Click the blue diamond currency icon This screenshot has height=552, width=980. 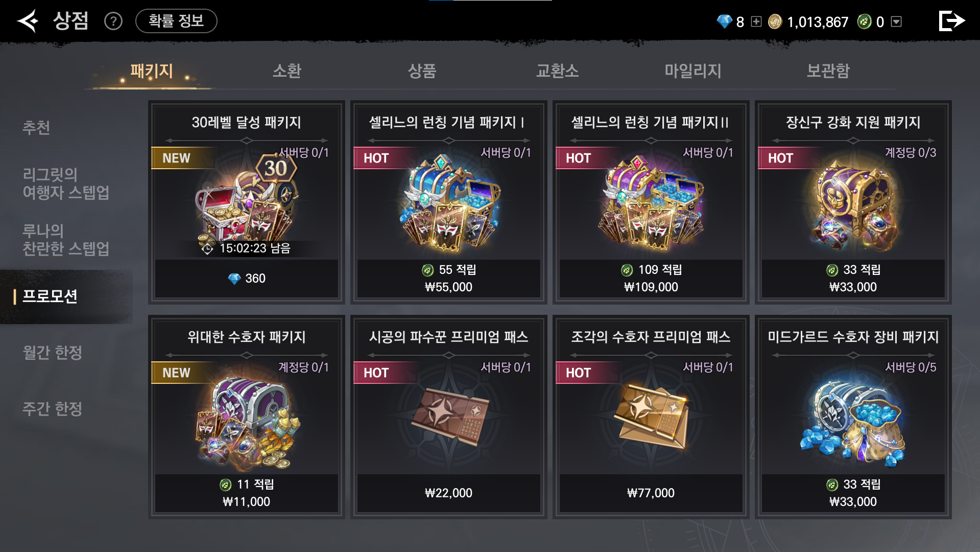[x=724, y=21]
